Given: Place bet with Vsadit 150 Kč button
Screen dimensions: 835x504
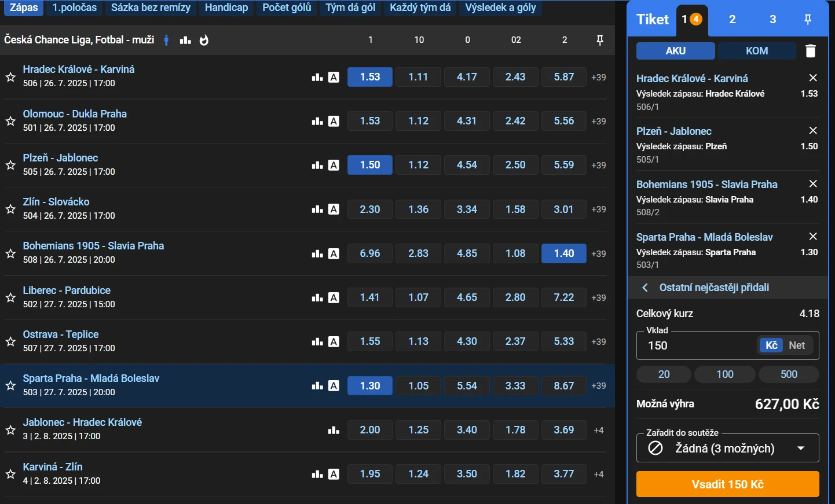Looking at the screenshot, I should (727, 484).
